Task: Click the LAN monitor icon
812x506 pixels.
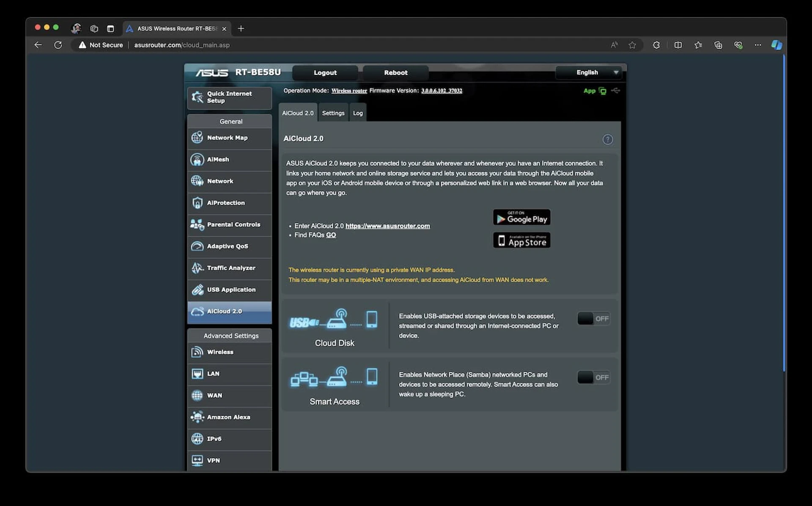Action: [197, 374]
